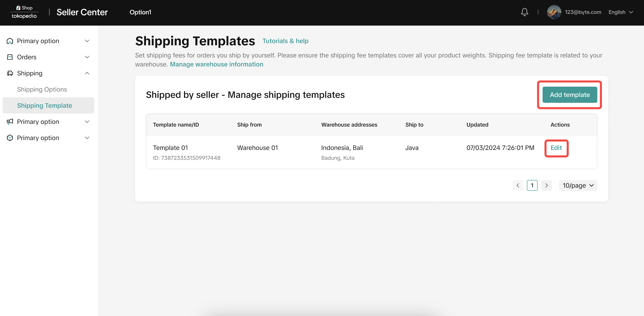Image resolution: width=644 pixels, height=316 pixels.
Task: Click the Shop Tokopedia logo
Action: 24,12
